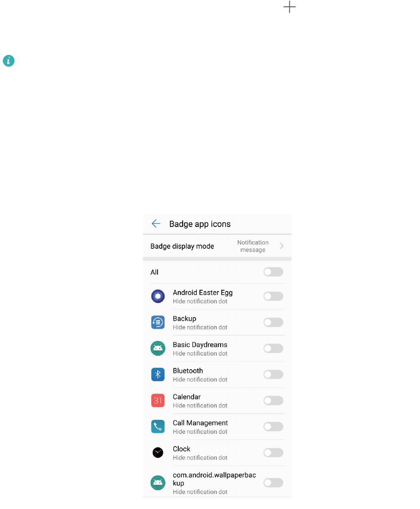Click the Clock app icon
The width and height of the screenshot is (420, 509).
click(x=158, y=453)
